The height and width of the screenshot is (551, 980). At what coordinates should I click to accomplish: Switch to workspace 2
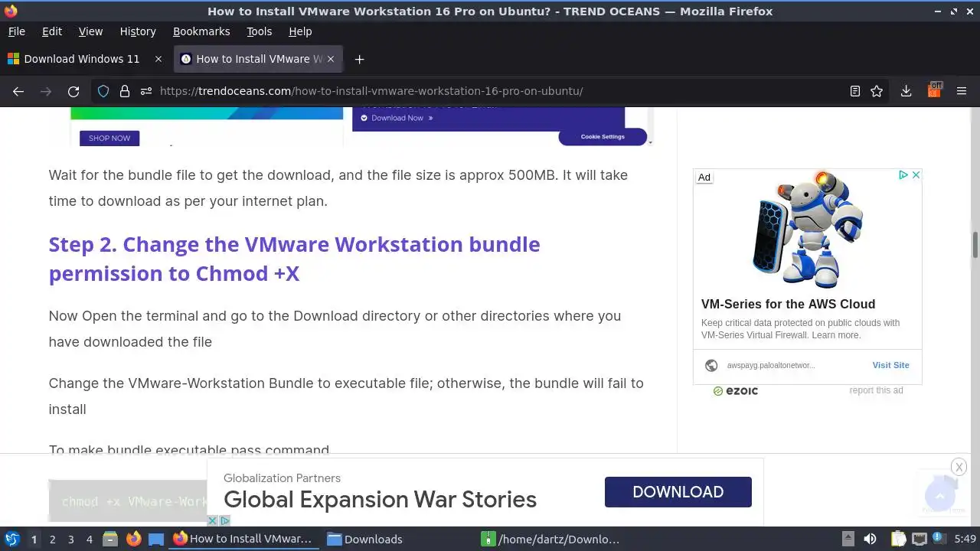52,540
